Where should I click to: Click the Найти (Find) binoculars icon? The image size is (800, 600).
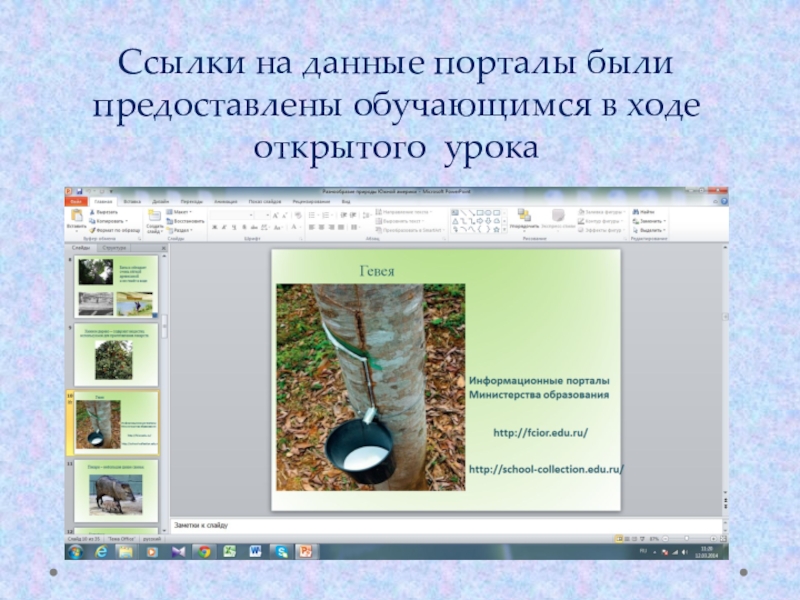click(x=636, y=211)
